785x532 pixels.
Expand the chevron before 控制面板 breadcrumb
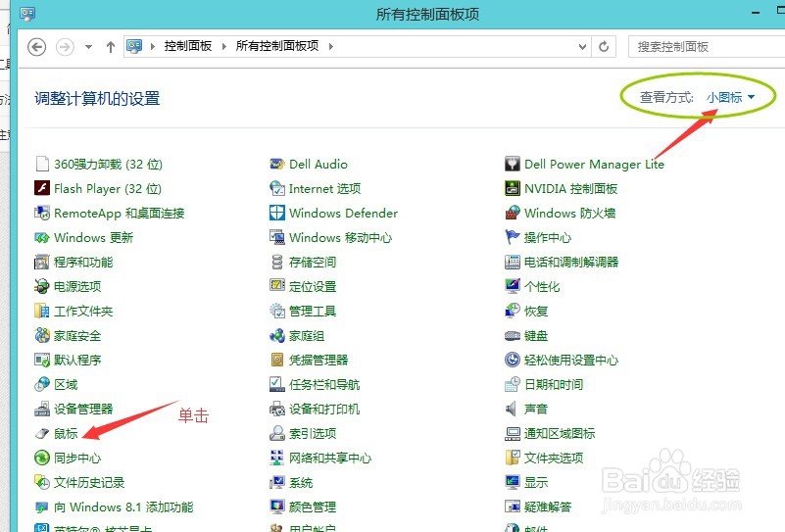pyautogui.click(x=153, y=47)
